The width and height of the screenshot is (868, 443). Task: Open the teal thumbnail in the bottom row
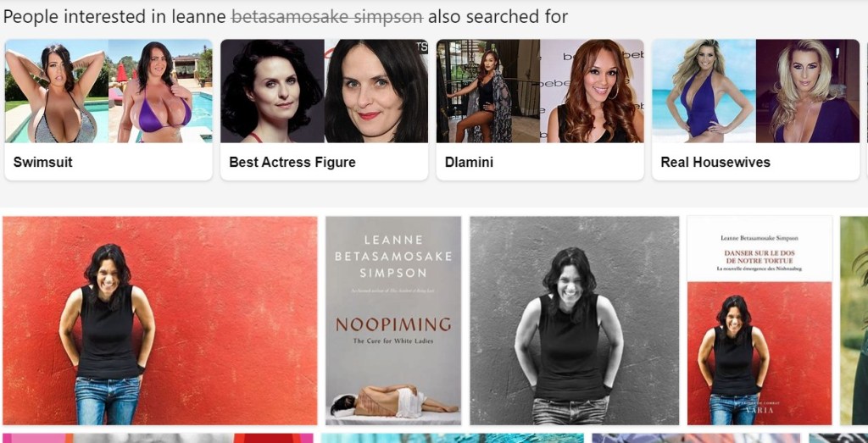click(x=453, y=438)
